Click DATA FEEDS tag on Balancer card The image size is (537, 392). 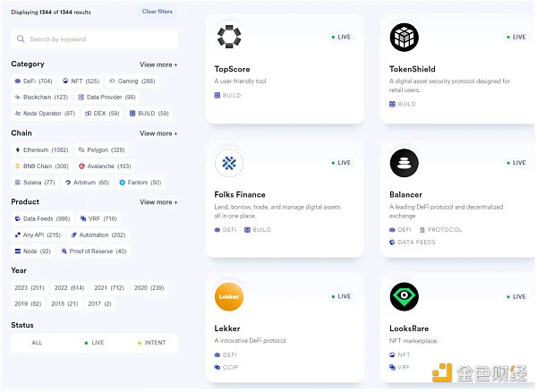point(413,243)
